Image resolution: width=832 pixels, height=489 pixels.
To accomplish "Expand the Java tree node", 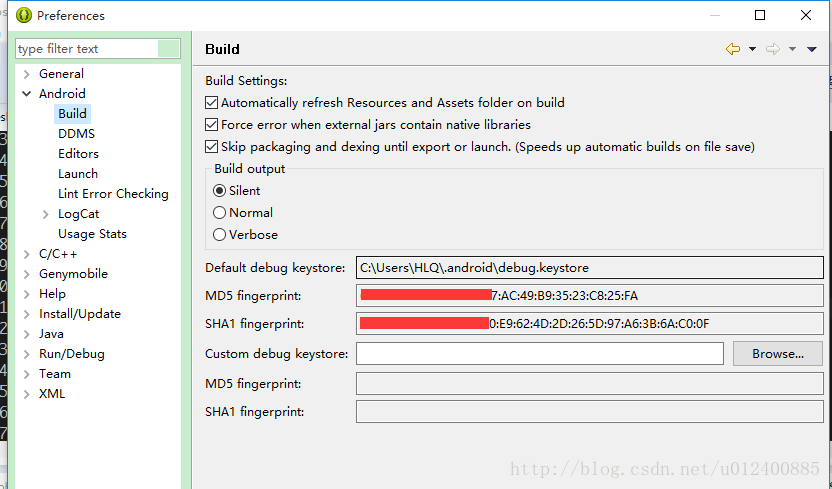I will tap(27, 334).
